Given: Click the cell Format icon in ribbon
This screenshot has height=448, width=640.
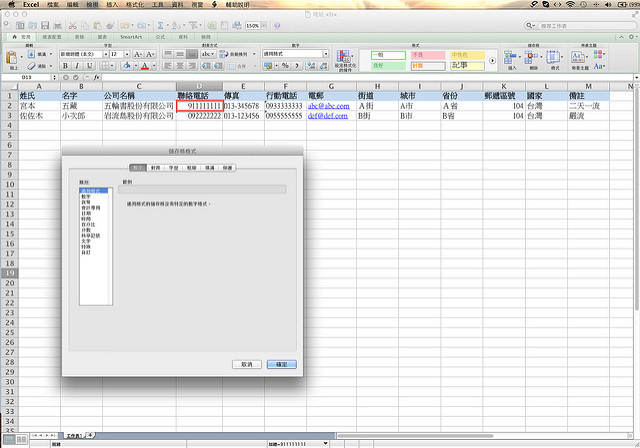Looking at the screenshot, I should tap(553, 57).
